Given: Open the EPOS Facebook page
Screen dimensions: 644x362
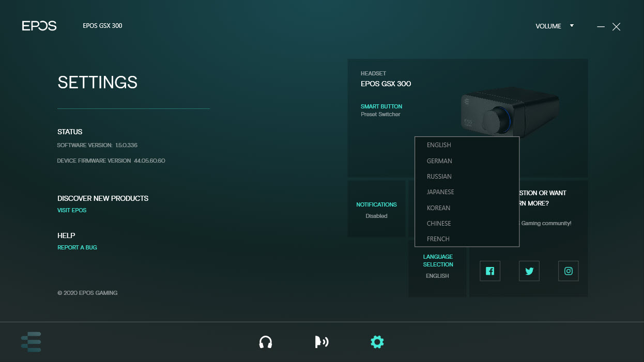Looking at the screenshot, I should click(x=490, y=271).
